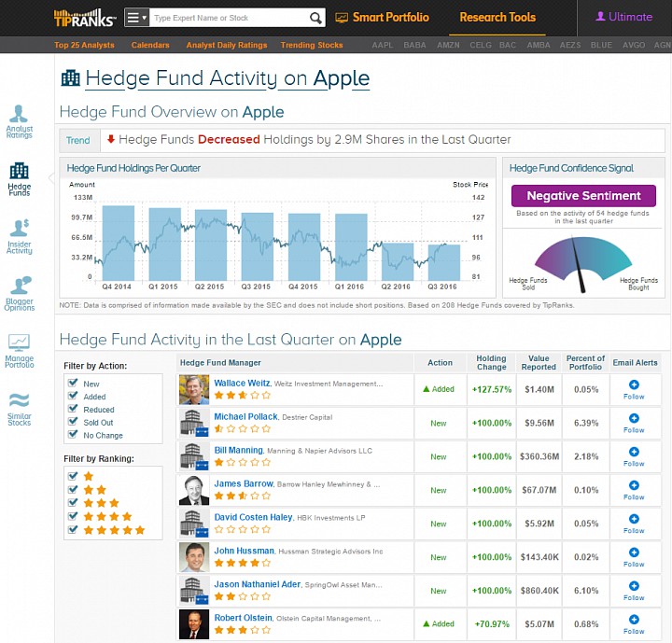The width and height of the screenshot is (672, 643).
Task: Expand the search category dropdown menu
Action: (136, 18)
